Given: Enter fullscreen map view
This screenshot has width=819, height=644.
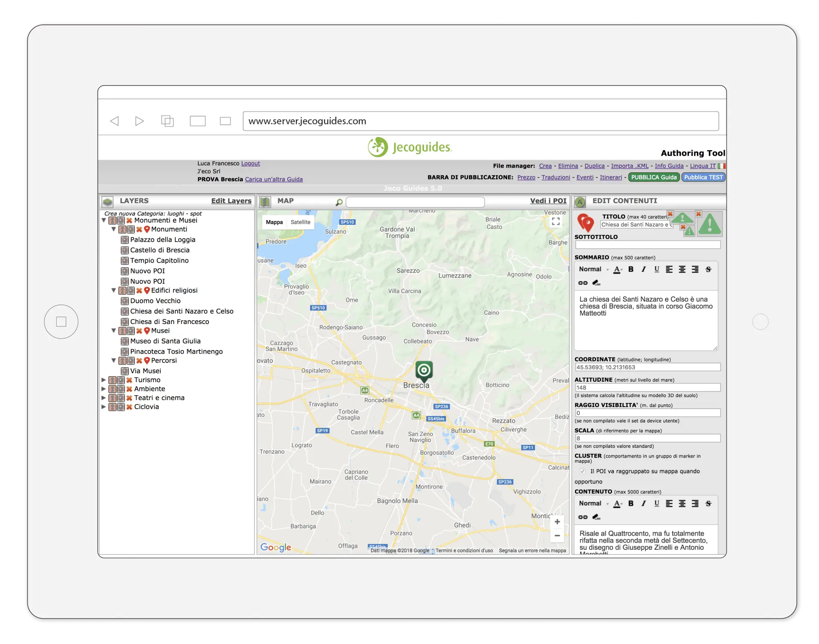Looking at the screenshot, I should [556, 221].
